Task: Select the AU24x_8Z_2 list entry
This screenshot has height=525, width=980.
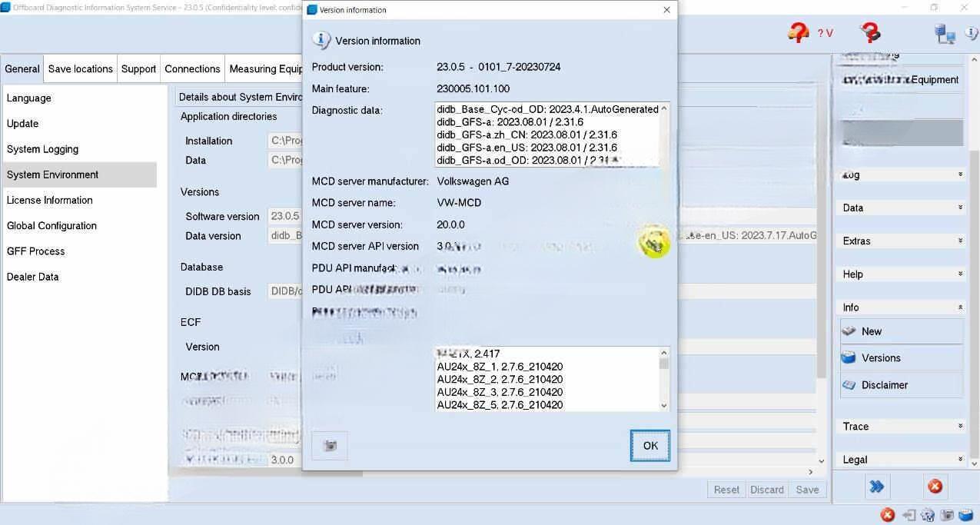Action: click(x=500, y=379)
